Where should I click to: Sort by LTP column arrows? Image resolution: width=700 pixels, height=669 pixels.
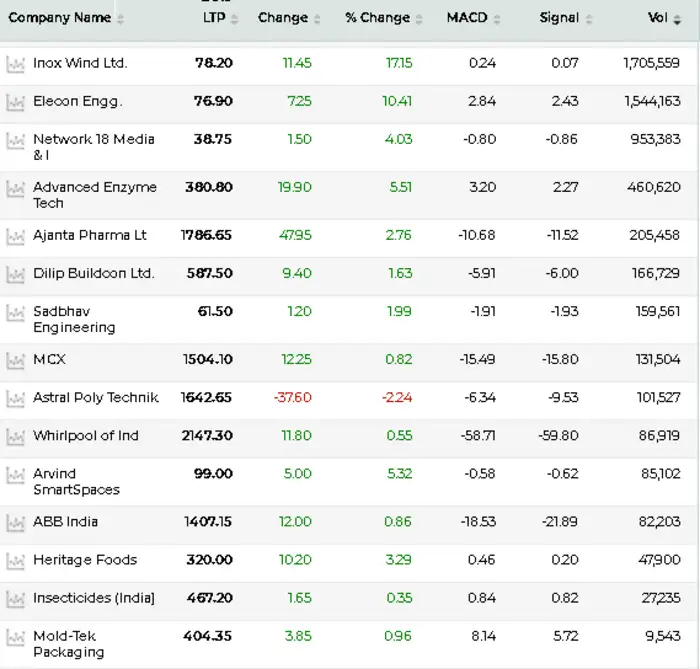[235, 19]
